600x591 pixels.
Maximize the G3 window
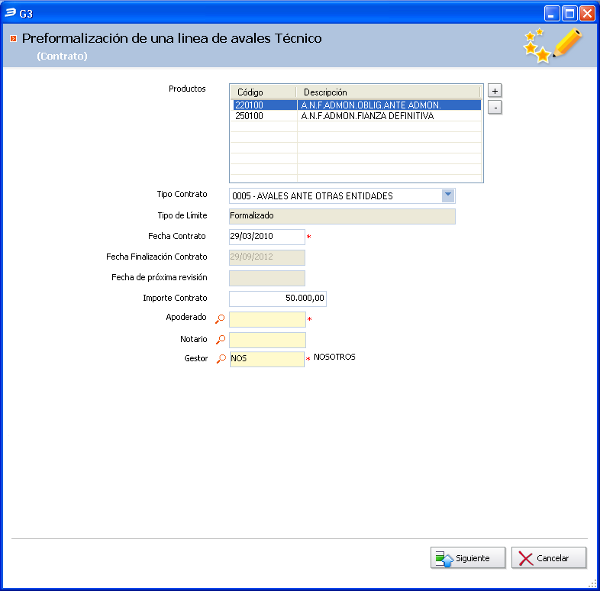tap(569, 13)
